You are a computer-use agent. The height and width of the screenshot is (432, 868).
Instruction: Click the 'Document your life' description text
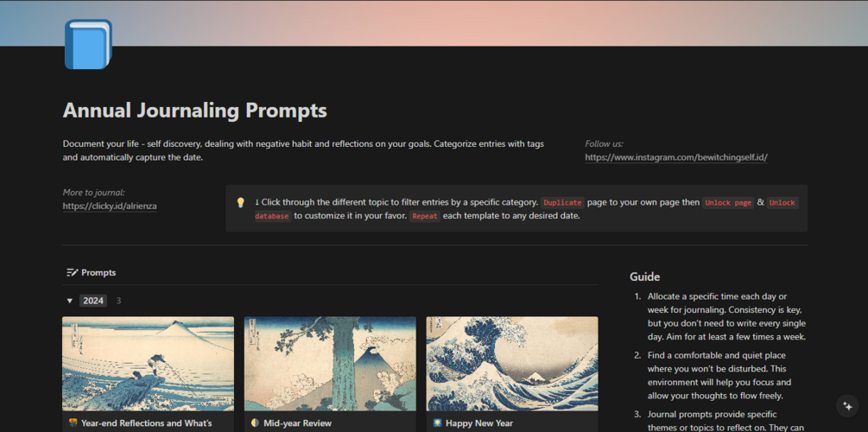tap(303, 150)
